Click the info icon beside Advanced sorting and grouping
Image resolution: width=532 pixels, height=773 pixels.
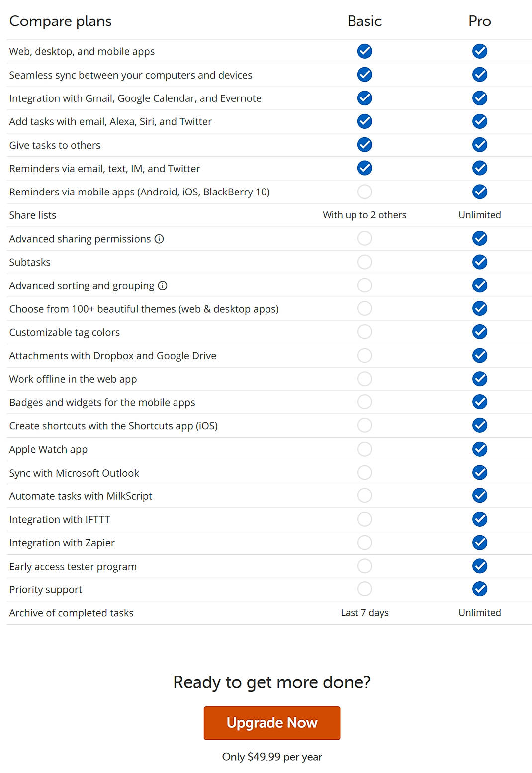[163, 285]
